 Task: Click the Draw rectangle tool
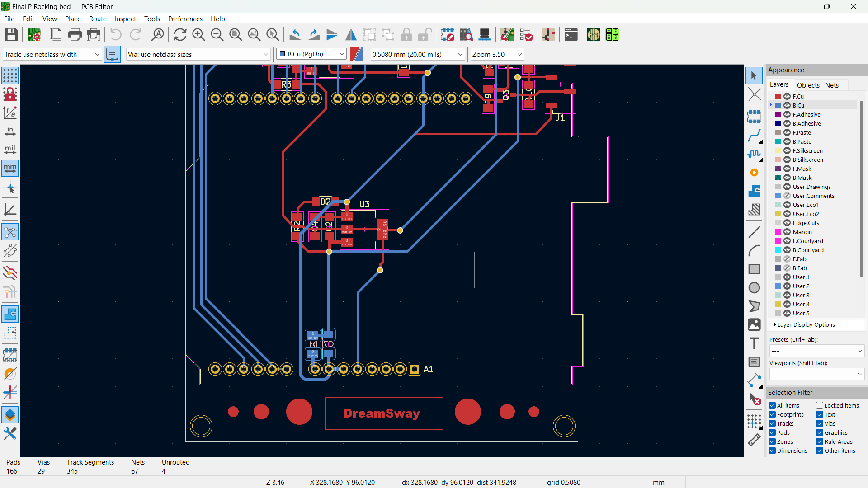[754, 269]
